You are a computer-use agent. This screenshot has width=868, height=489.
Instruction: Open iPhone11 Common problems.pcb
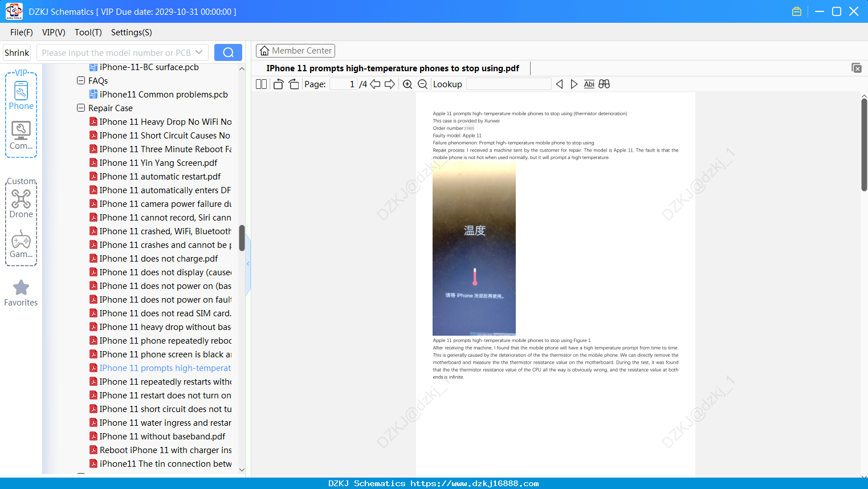point(158,95)
